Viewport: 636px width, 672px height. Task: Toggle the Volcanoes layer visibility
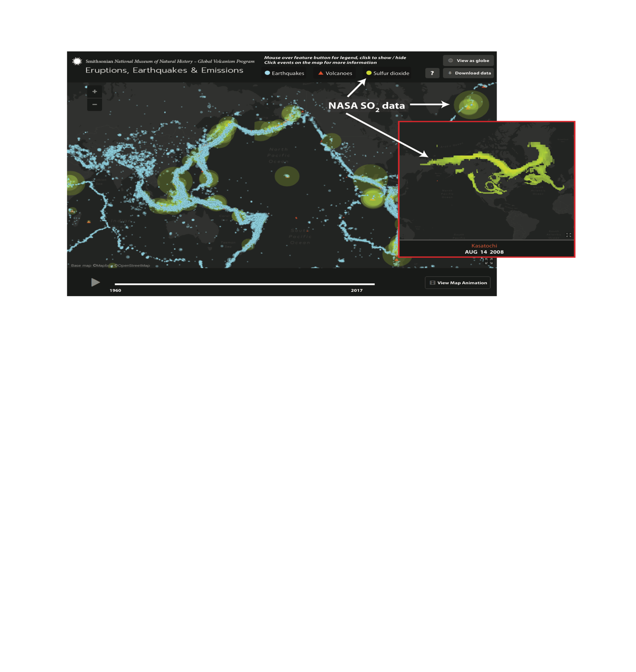pyautogui.click(x=335, y=73)
